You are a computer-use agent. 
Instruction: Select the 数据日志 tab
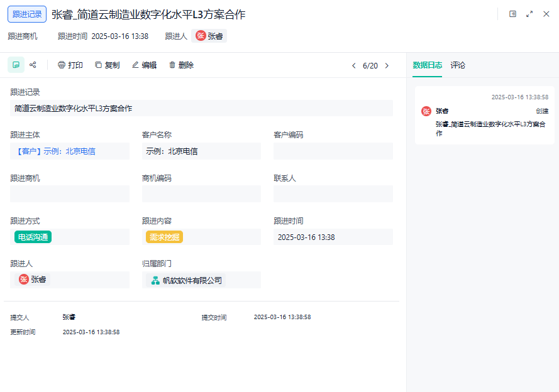point(427,65)
